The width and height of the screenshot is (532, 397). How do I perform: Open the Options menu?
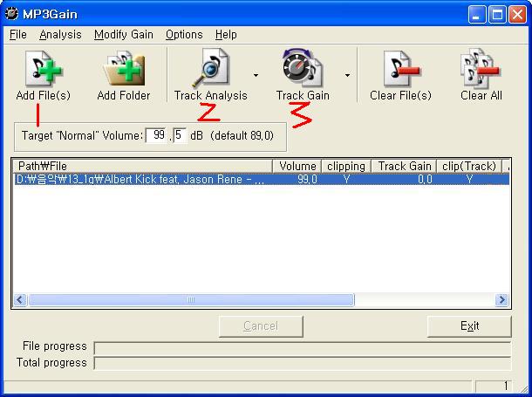pyautogui.click(x=184, y=35)
